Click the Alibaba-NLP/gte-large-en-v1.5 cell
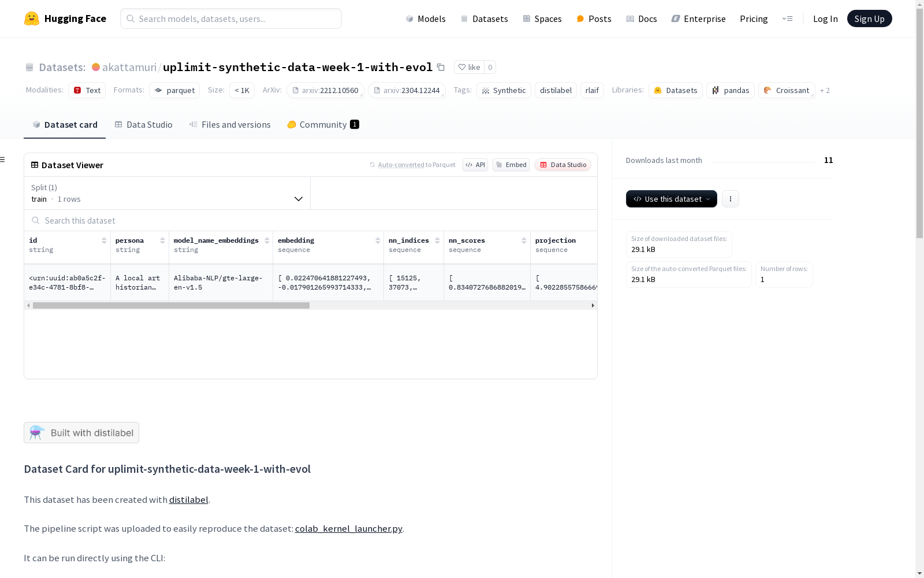924x578 pixels. pos(221,283)
